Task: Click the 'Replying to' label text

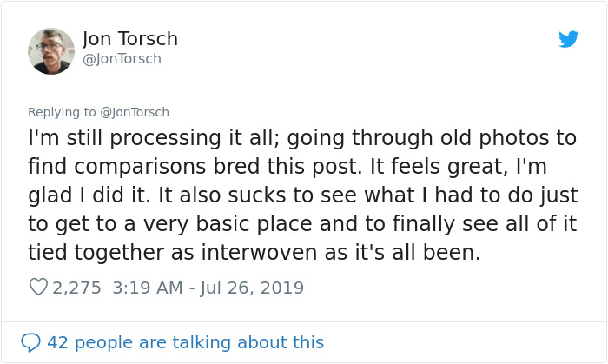Action: pyautogui.click(x=63, y=112)
